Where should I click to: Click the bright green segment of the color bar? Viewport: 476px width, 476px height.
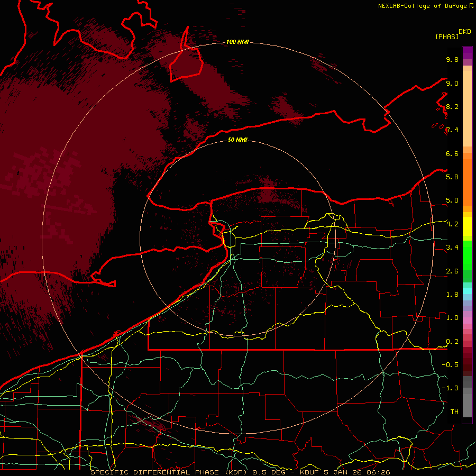(x=467, y=255)
